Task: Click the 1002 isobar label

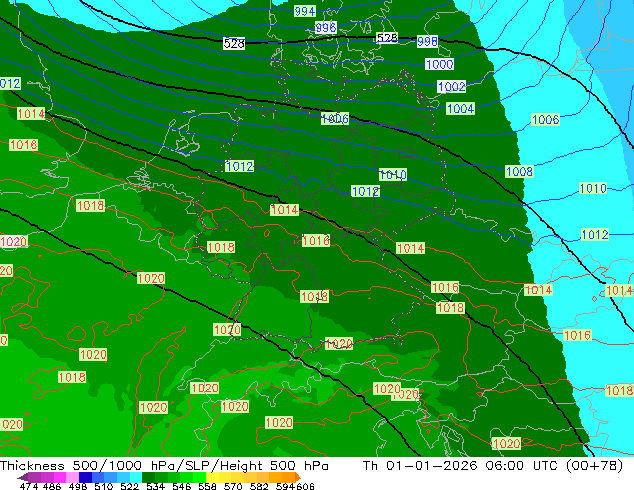Action: 452,87
